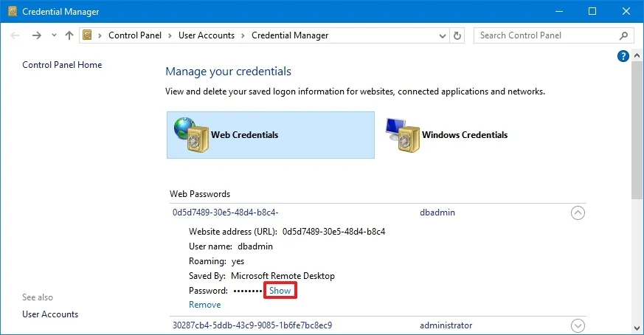Minimize the Credential Manager window
644x335 pixels.
pyautogui.click(x=559, y=11)
